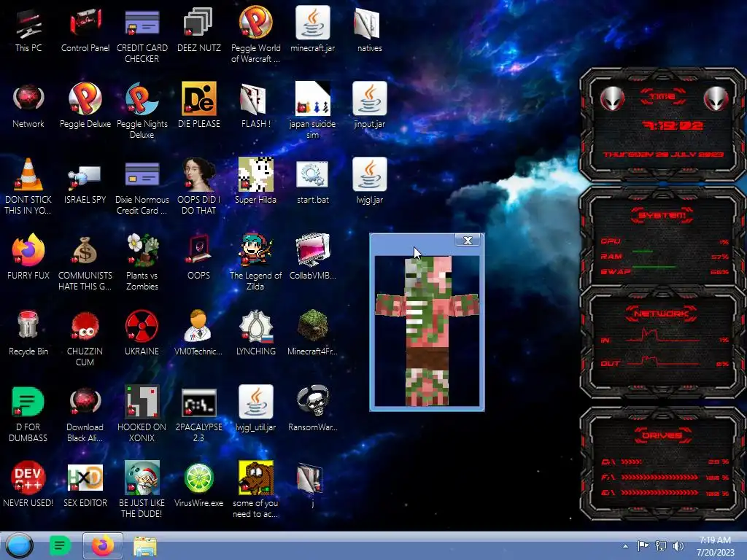Select the UKRAINE radiation shortcut icon
This screenshot has width=747, height=560.
click(142, 332)
